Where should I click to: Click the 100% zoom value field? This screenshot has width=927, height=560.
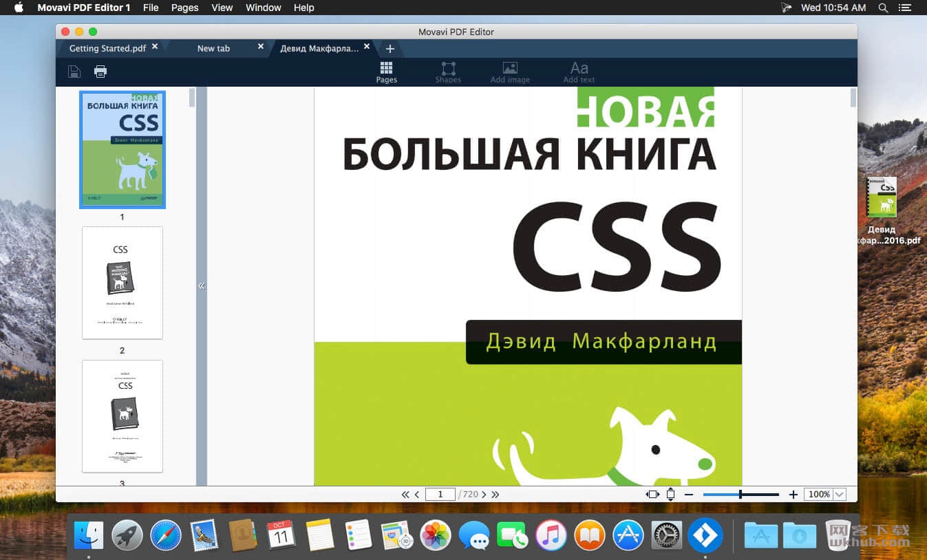818,494
